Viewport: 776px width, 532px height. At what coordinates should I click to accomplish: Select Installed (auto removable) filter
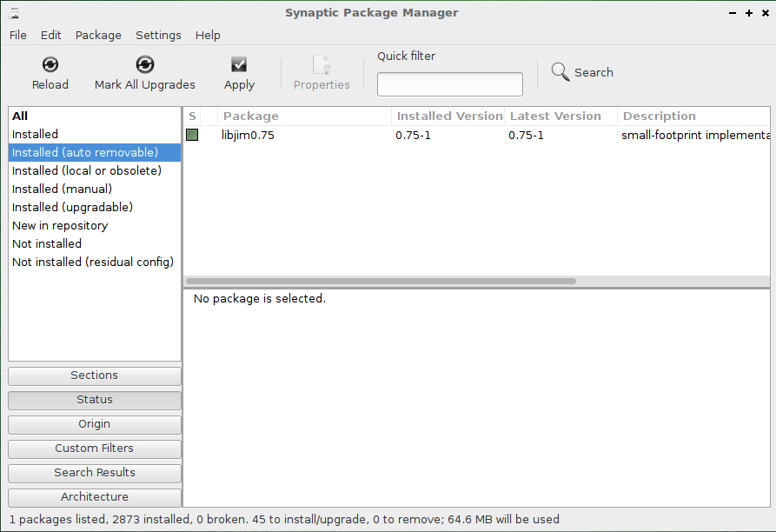pyautogui.click(x=95, y=152)
